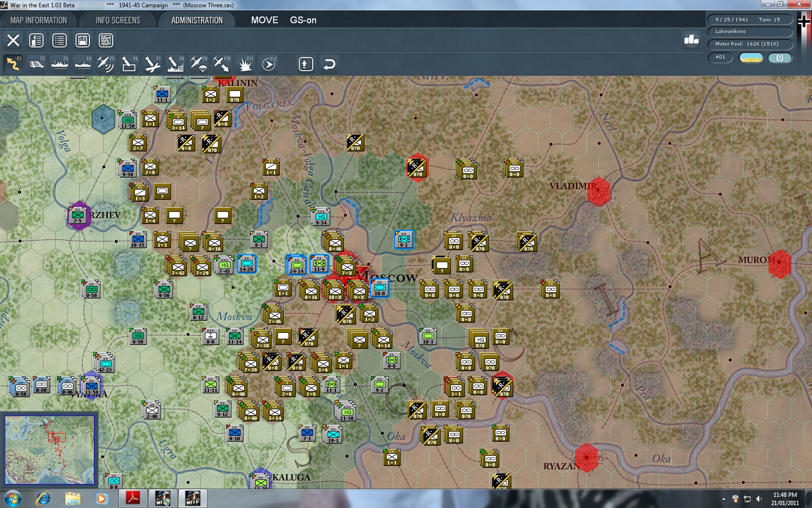Select the 10-0 unit counter at Moscow

(x=380, y=288)
